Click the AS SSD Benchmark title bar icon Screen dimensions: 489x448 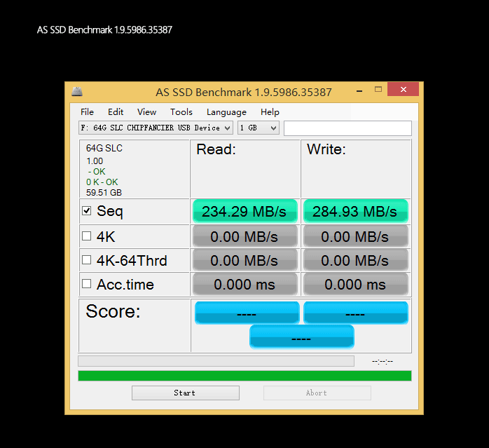pyautogui.click(x=77, y=92)
